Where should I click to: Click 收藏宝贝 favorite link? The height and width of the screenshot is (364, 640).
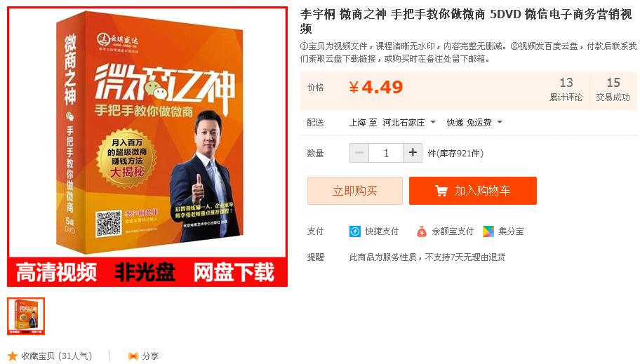click(57, 356)
